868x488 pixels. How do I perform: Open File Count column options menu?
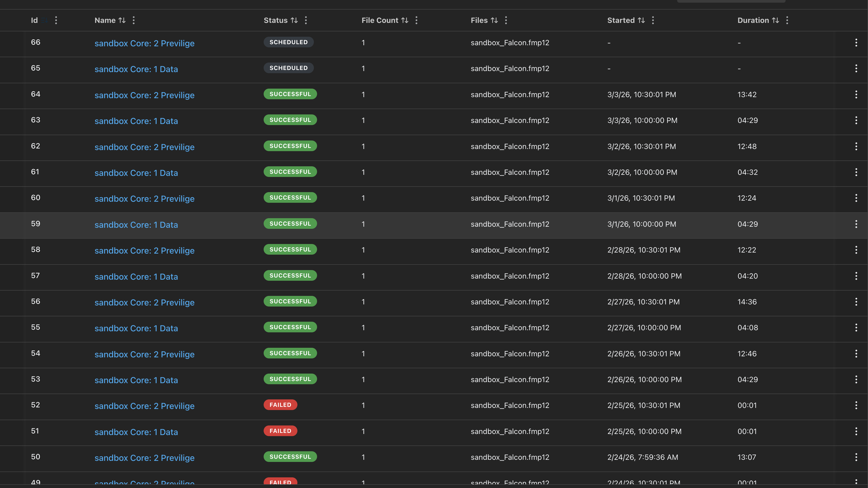pos(416,20)
